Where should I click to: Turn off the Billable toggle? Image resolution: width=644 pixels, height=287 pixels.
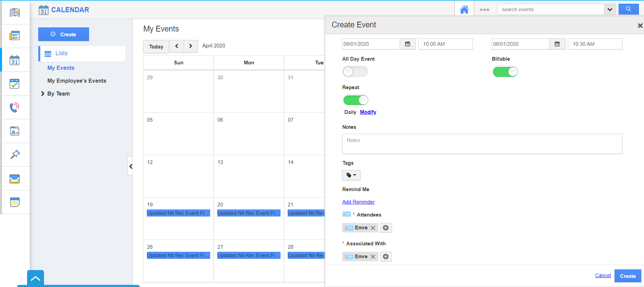(505, 72)
